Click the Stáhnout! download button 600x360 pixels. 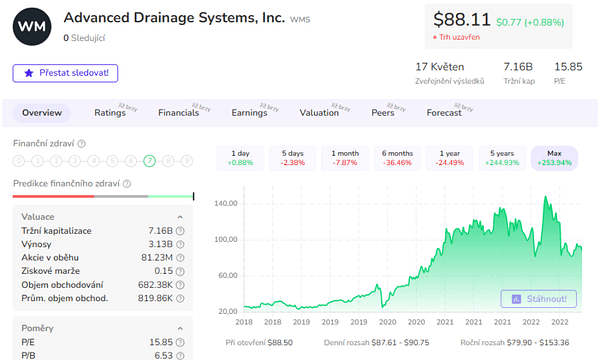pyautogui.click(x=538, y=299)
